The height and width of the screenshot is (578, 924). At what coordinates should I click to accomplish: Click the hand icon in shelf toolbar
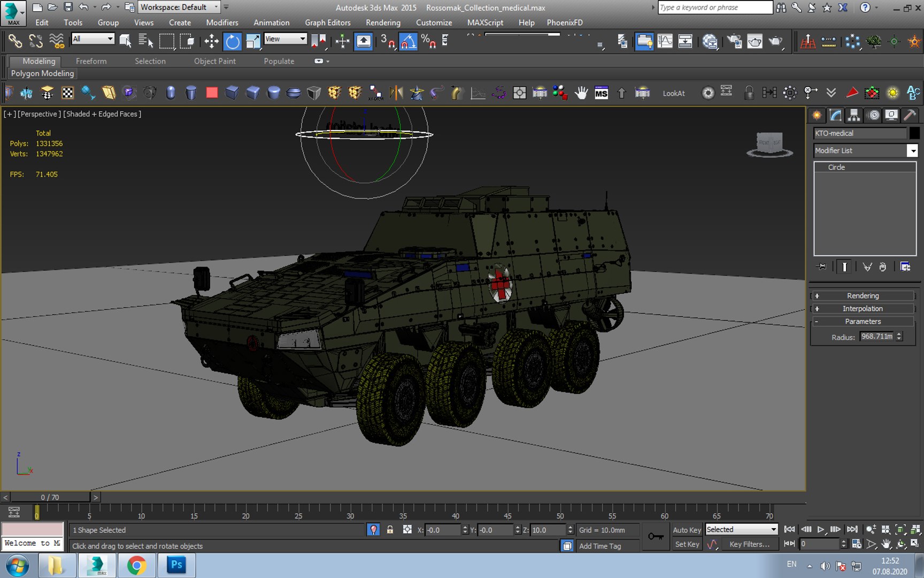coord(581,93)
